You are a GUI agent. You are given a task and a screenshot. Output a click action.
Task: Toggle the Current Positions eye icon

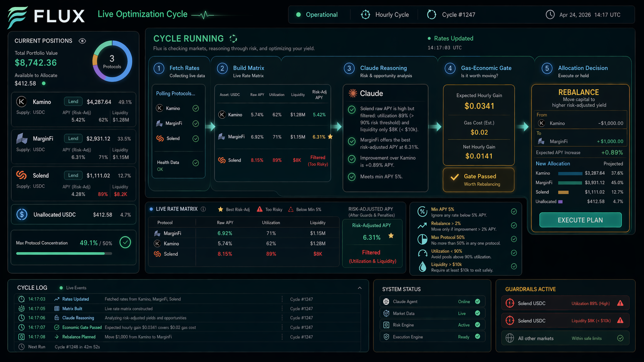pyautogui.click(x=82, y=41)
